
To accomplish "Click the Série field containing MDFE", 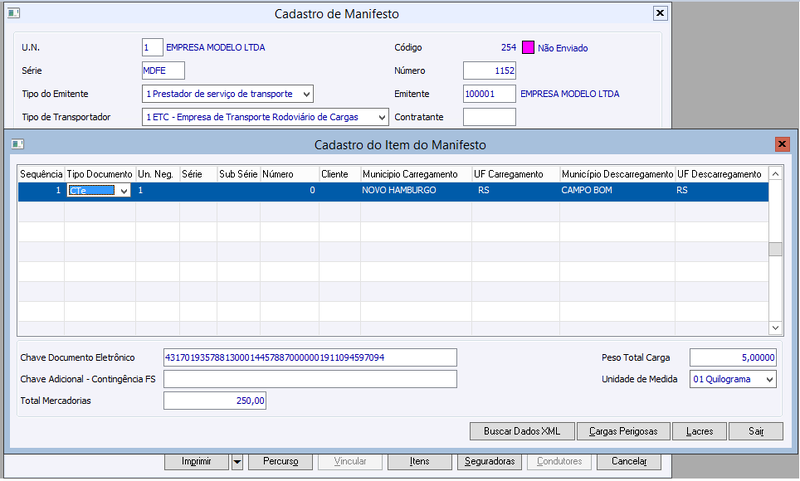I will point(163,70).
